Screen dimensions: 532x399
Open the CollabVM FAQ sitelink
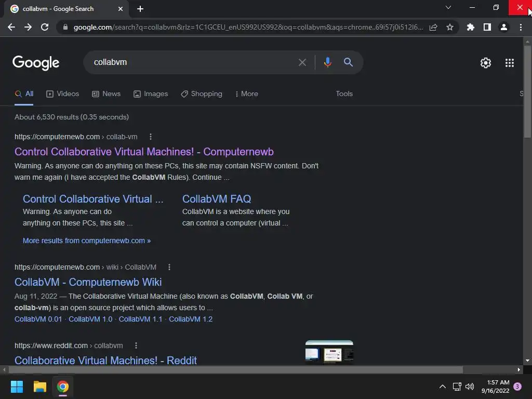click(217, 199)
